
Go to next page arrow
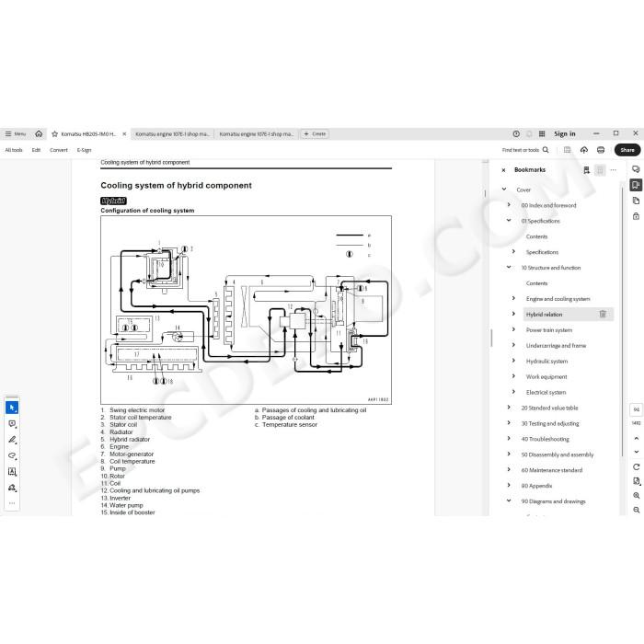pyautogui.click(x=637, y=452)
